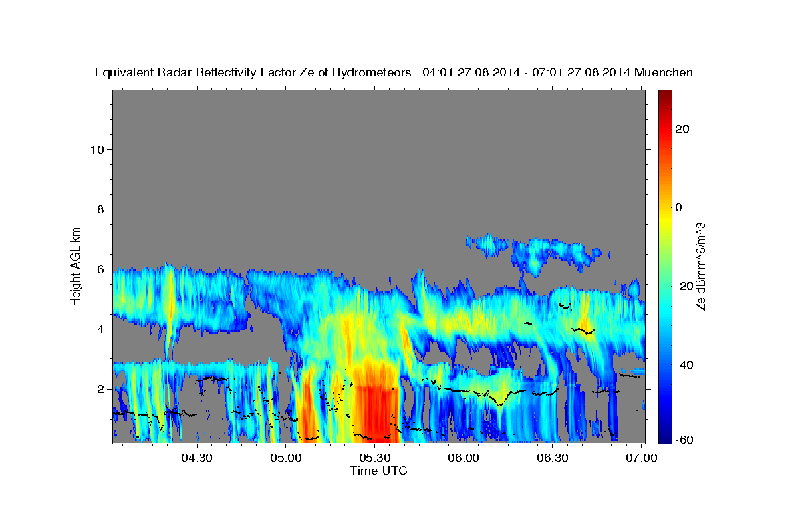This screenshot has height=532, width=798.
Task: Click the 06:00 time tick label
Action: coord(464,458)
